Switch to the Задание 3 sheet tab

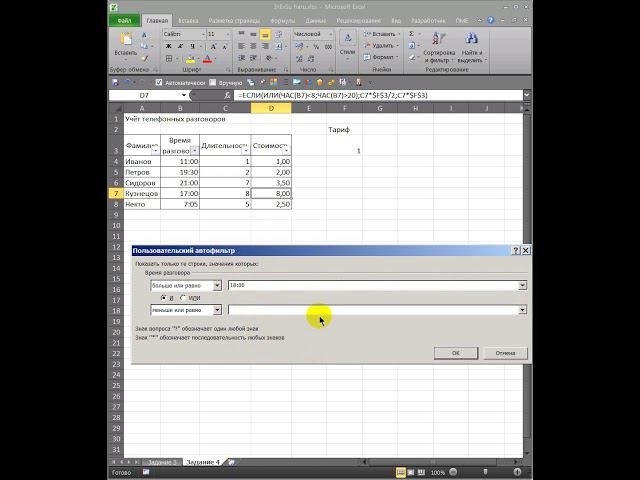pos(162,462)
